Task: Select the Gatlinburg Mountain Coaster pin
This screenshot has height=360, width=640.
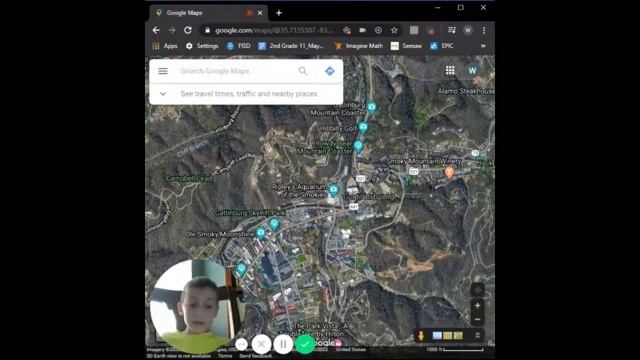Action: (x=371, y=107)
